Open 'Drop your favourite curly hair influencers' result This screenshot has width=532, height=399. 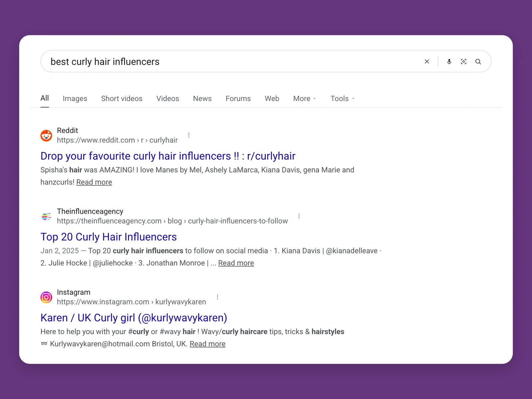(168, 156)
